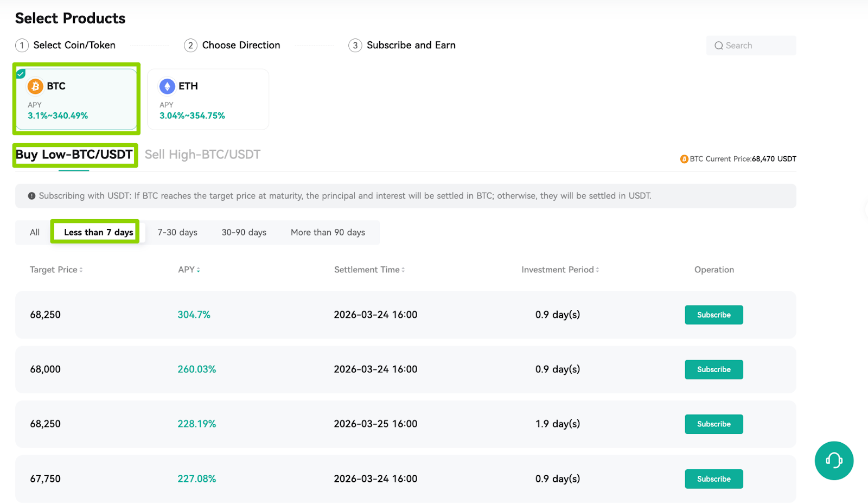Click the 228.19% APY value
The image size is (868, 504).
[197, 424]
